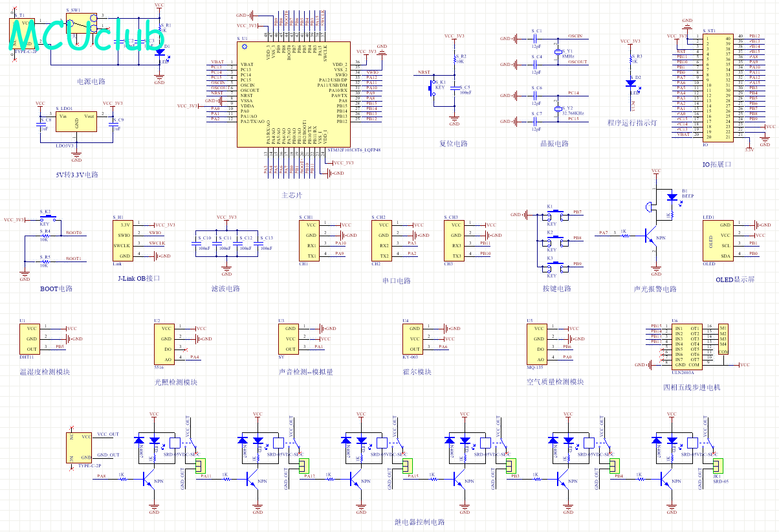Click the LDO3V3 label under the regulator
The height and width of the screenshot is (532, 779).
[x=65, y=145]
